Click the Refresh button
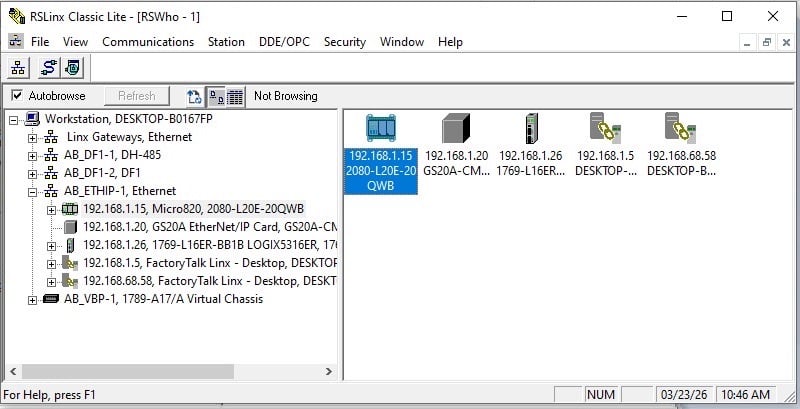This screenshot has height=409, width=800. tap(137, 96)
